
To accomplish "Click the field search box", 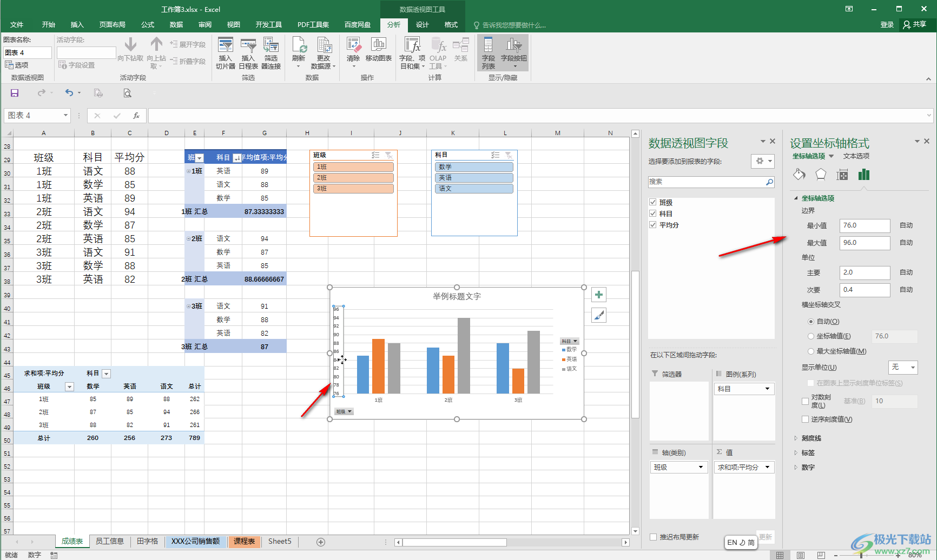I will [x=711, y=182].
